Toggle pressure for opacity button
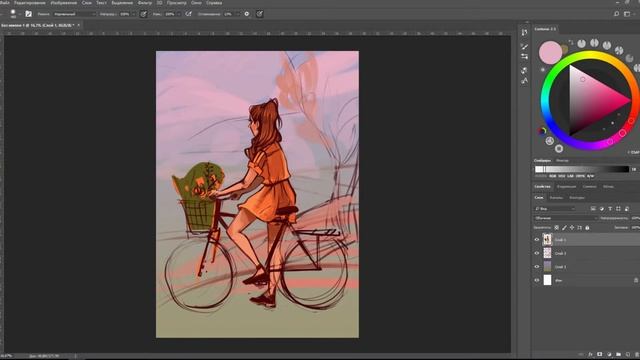 tap(143, 14)
